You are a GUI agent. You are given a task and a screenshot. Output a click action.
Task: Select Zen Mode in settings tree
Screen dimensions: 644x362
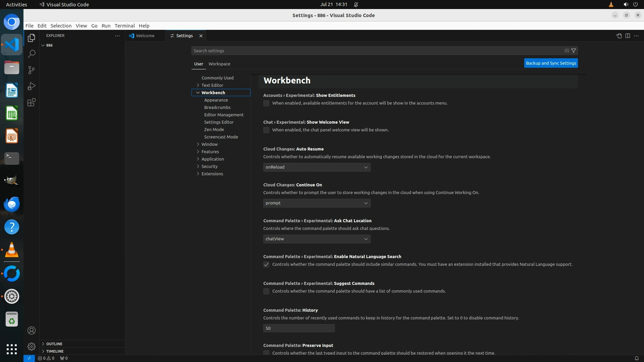pos(214,129)
